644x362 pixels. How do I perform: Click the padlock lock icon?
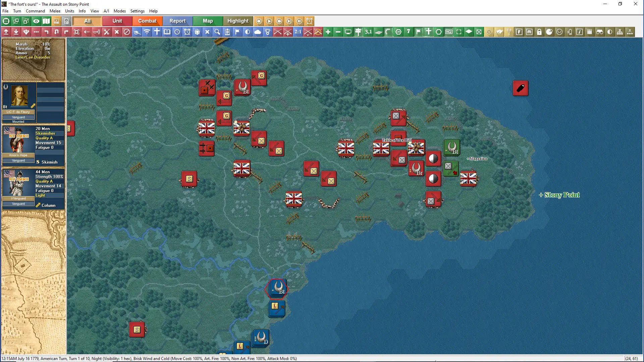coord(539,32)
